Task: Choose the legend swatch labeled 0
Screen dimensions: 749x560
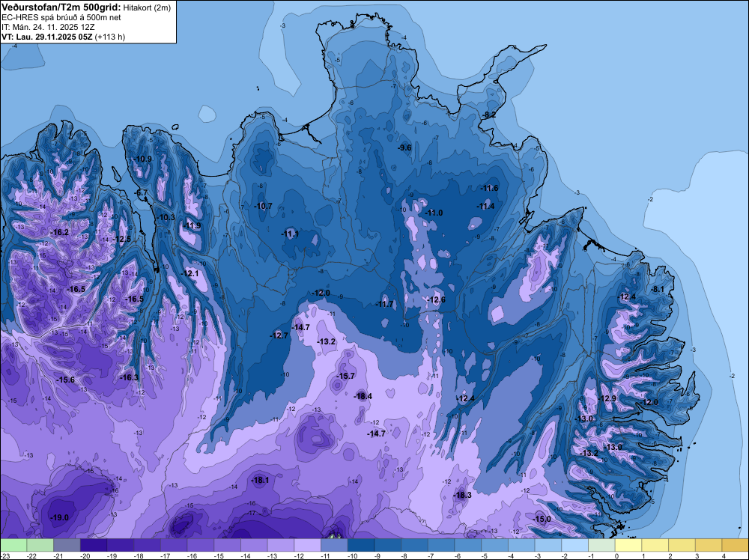Action: click(x=628, y=545)
